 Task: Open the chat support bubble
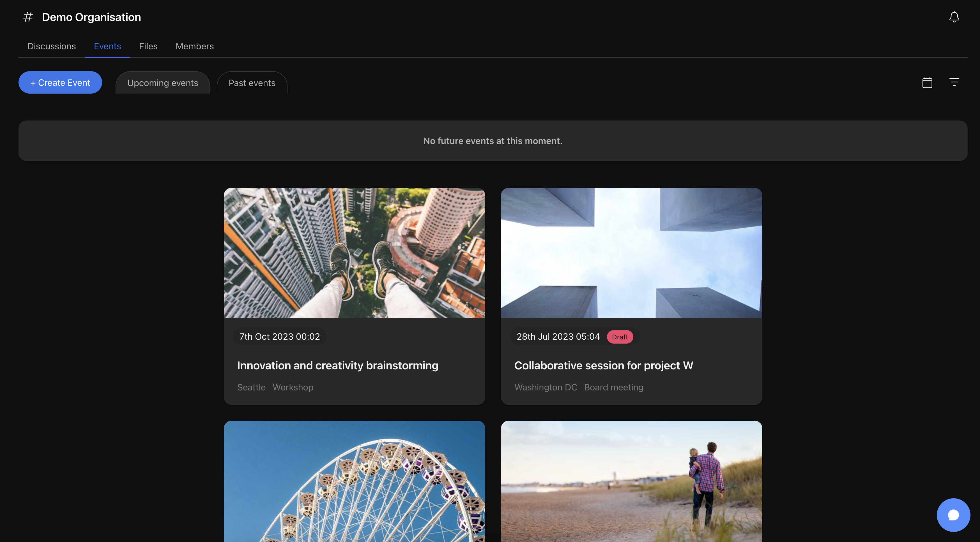tap(953, 515)
